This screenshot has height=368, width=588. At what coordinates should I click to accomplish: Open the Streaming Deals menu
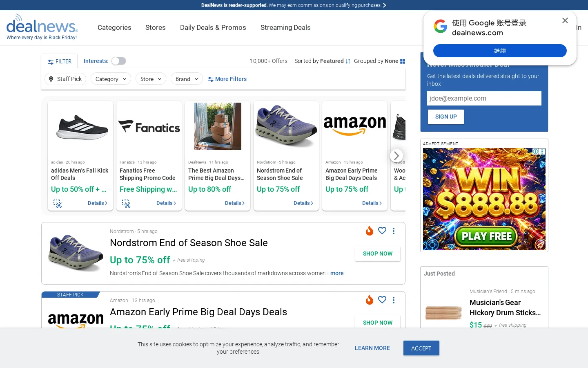[x=285, y=27]
